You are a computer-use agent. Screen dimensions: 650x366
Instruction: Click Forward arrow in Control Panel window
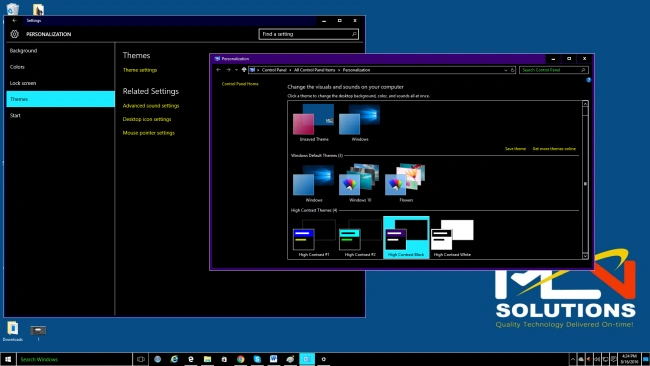click(228, 70)
